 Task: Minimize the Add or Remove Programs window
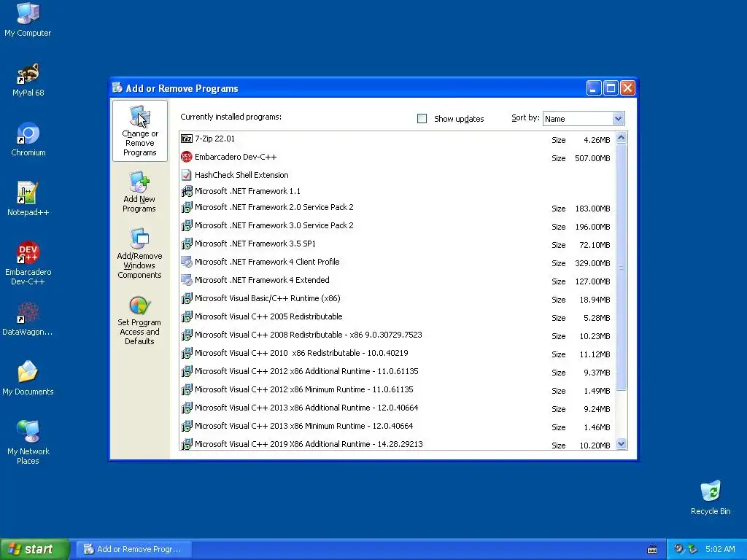tap(594, 88)
